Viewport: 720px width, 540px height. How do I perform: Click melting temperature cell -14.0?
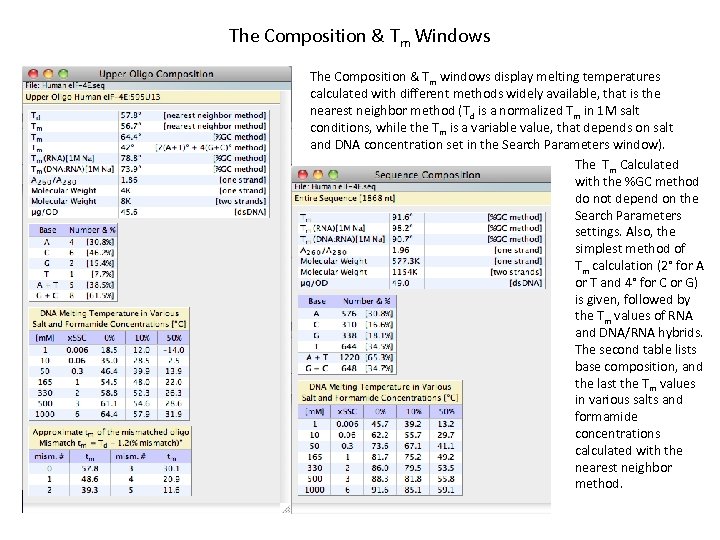pyautogui.click(x=174, y=350)
